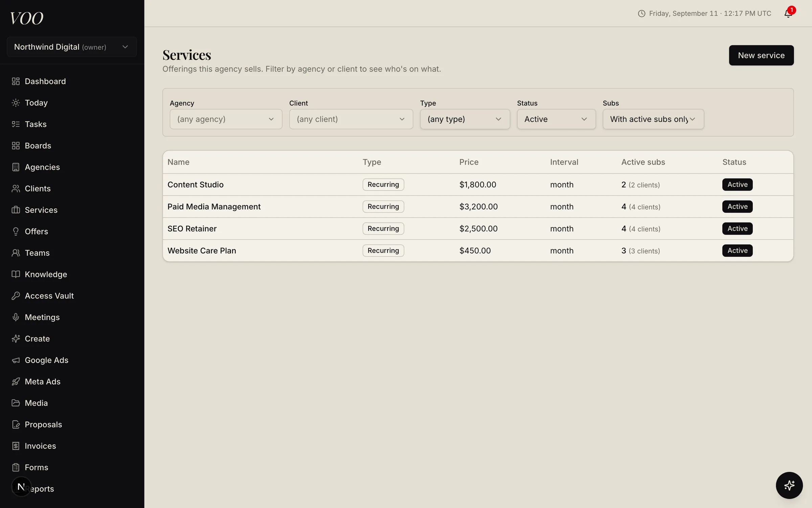Click the Access Vault key icon
This screenshot has height=508, width=812.
[16, 296]
